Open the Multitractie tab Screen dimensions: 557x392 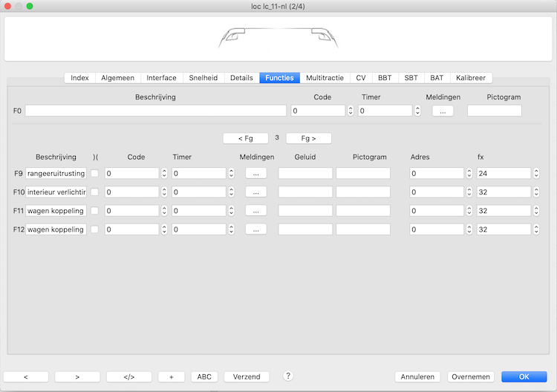[325, 78]
